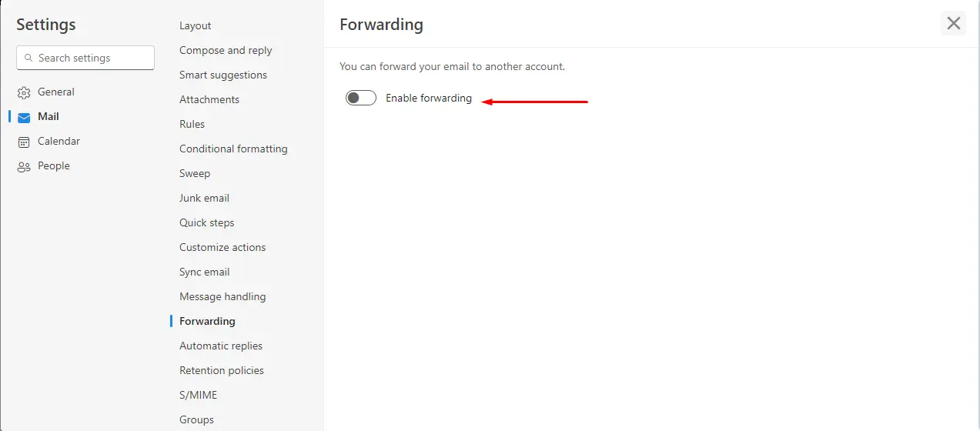Focus the Search settings field
Viewport: 980px width, 431px height.
click(x=85, y=58)
